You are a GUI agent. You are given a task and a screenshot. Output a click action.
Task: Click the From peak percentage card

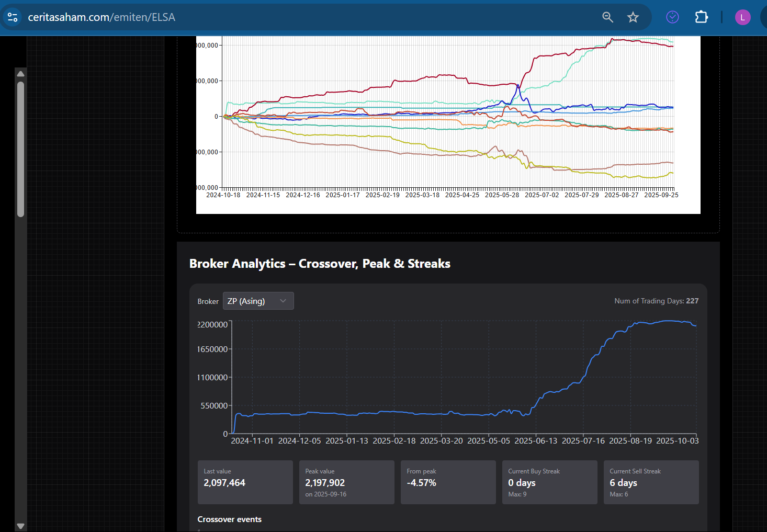click(448, 482)
